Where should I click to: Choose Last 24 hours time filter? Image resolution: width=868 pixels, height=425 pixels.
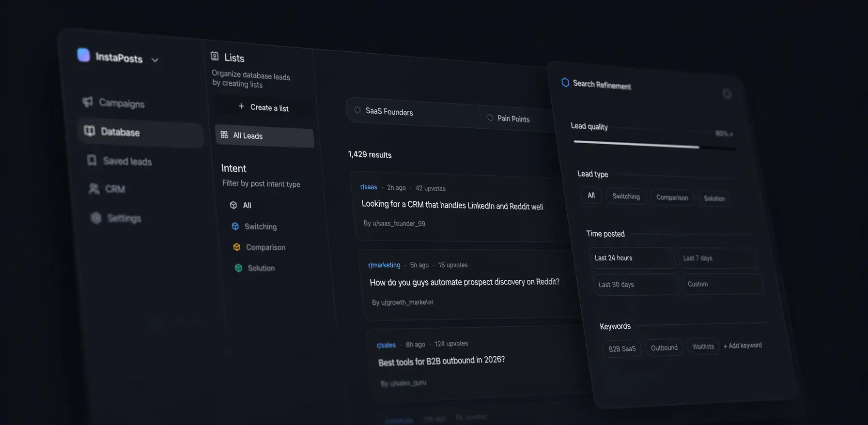[x=632, y=258]
